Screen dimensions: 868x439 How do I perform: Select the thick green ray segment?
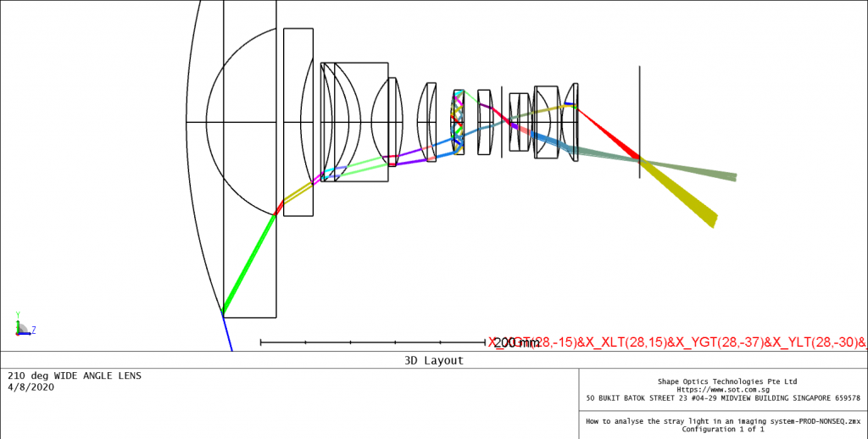pyautogui.click(x=248, y=264)
